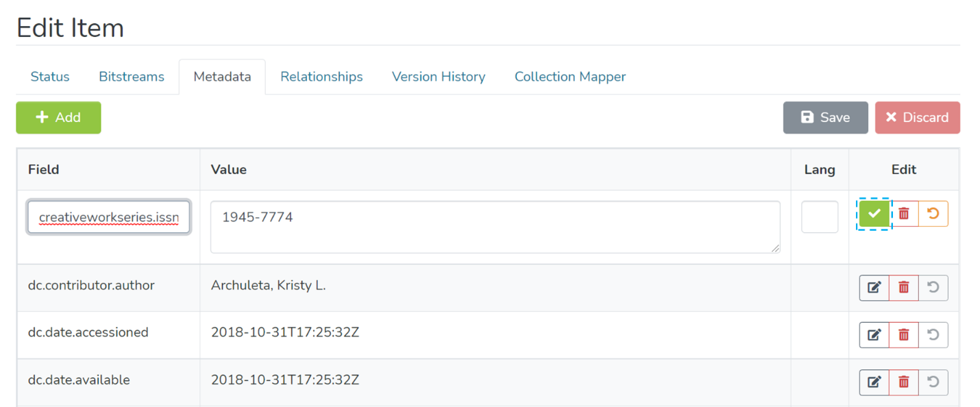Edit the dc.date.available entry
The width and height of the screenshot is (980, 407).
(874, 382)
